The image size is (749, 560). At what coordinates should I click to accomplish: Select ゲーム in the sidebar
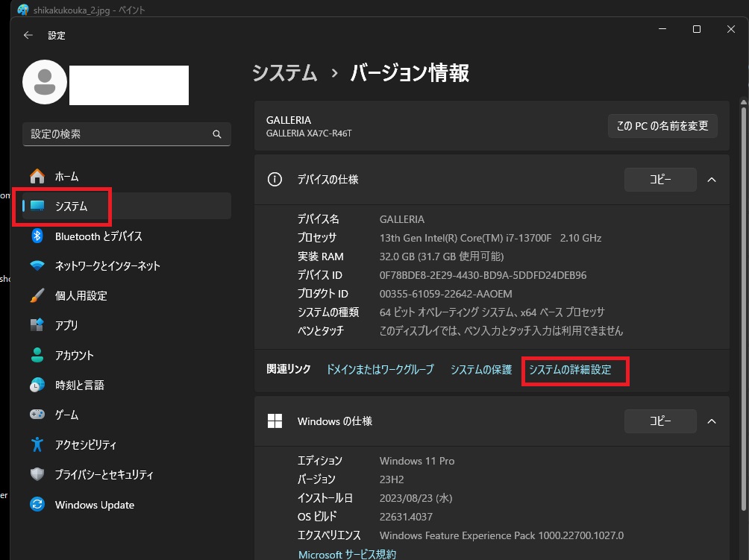tap(127, 415)
